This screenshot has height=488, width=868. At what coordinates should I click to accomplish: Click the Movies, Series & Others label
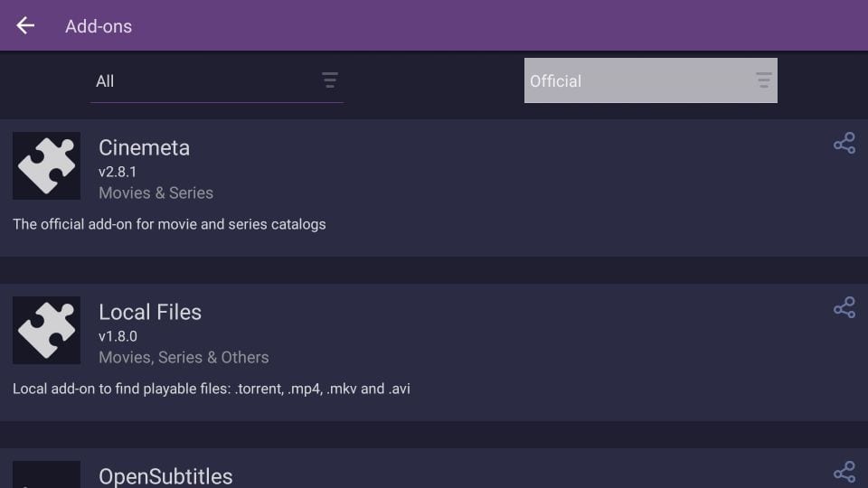pos(184,358)
